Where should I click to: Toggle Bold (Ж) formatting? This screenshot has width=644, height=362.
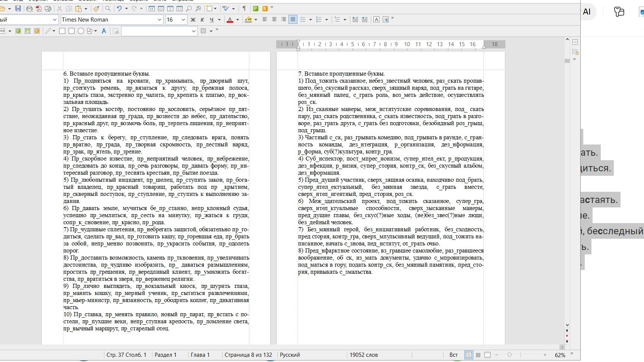click(193, 20)
